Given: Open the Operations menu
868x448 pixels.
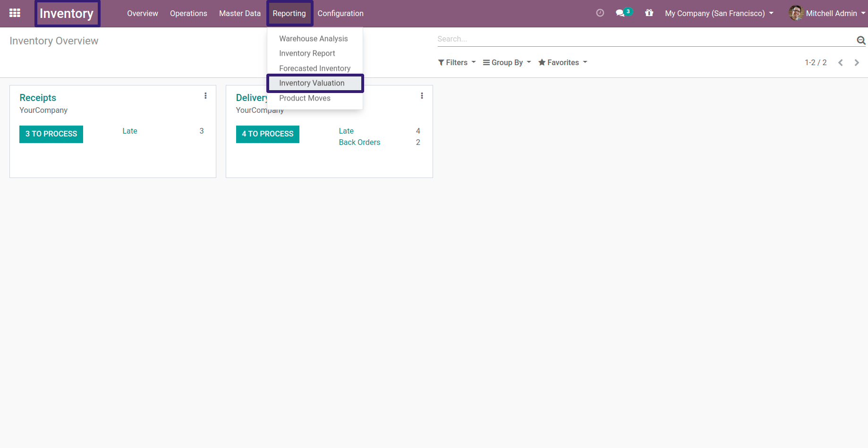Looking at the screenshot, I should click(188, 13).
